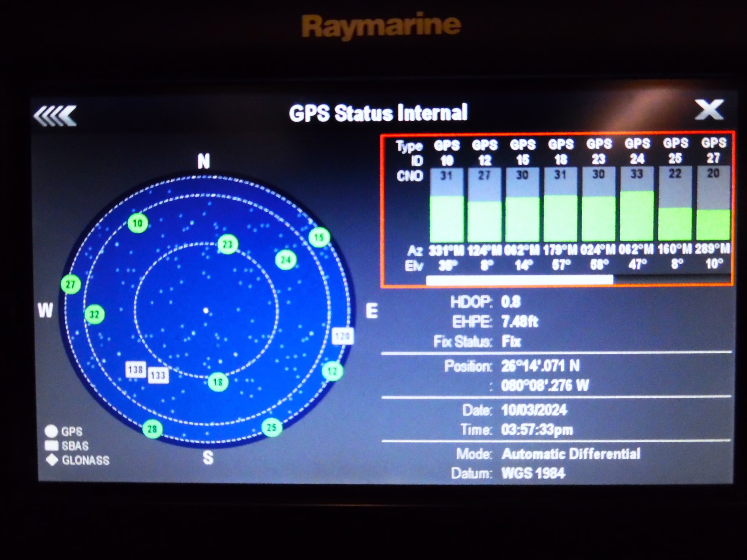Tap the Mode value Automatic Differential
747x560 pixels.
click(571, 454)
